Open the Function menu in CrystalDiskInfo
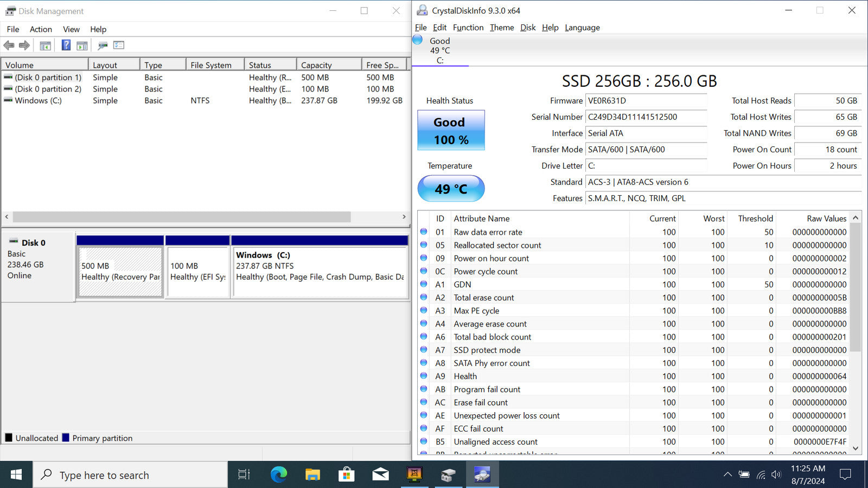 point(468,28)
